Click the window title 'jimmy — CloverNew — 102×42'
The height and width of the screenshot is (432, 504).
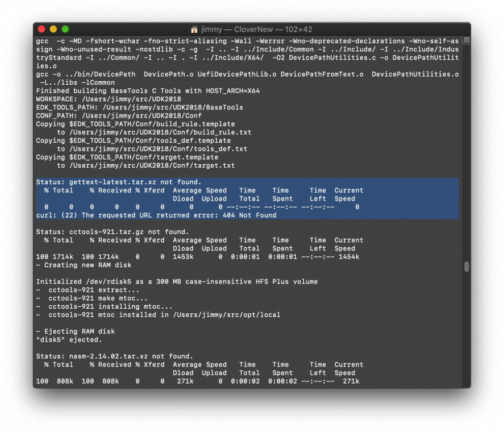257,29
